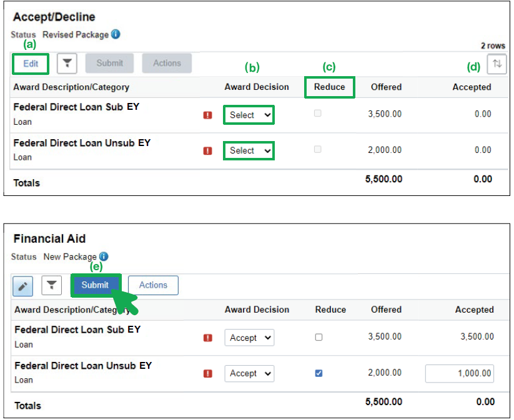
Task: Open the Select dropdown for Federal Direct Loan Unsub EY
Action: (x=249, y=150)
